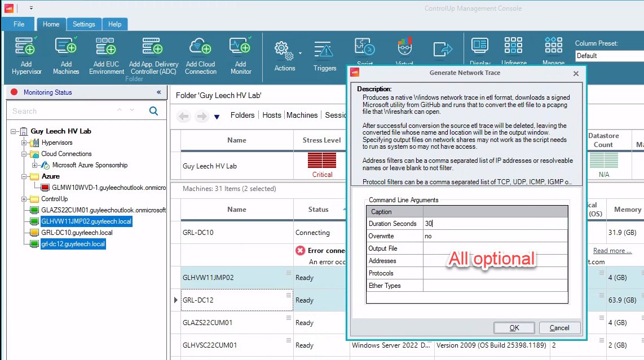The image size is (644, 360).
Task: Expand the ControlUp folder node
Action: pos(24,199)
